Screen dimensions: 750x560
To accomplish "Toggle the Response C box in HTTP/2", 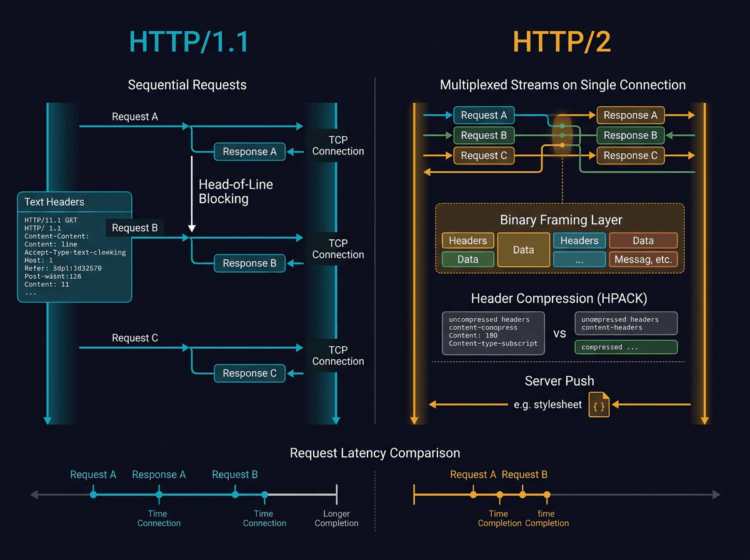I will [630, 155].
